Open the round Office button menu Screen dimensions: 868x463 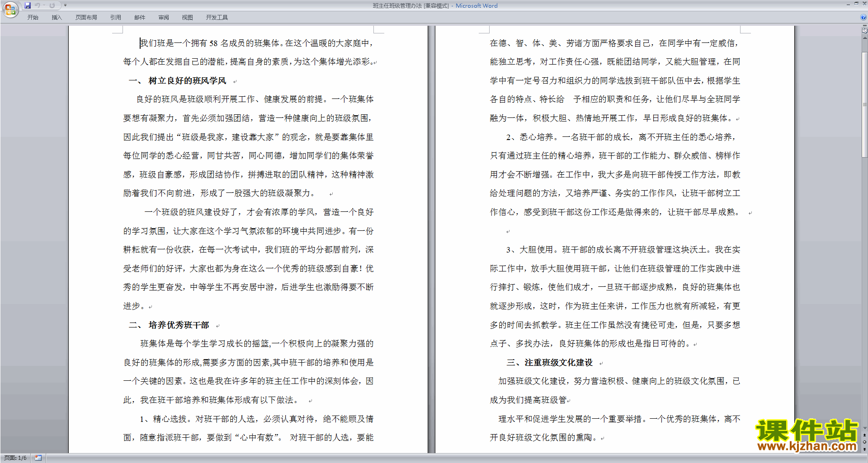10,9
